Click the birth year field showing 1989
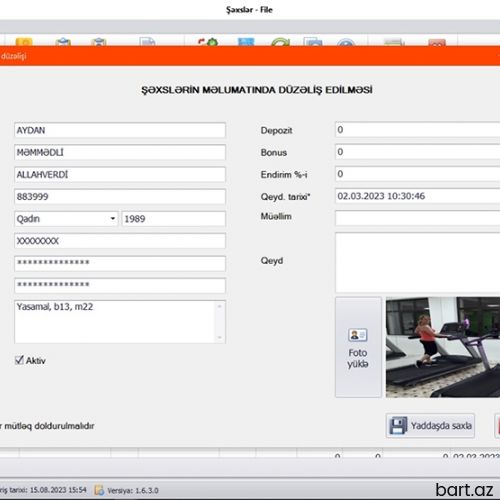Viewport: 500px width, 500px height. tap(174, 219)
